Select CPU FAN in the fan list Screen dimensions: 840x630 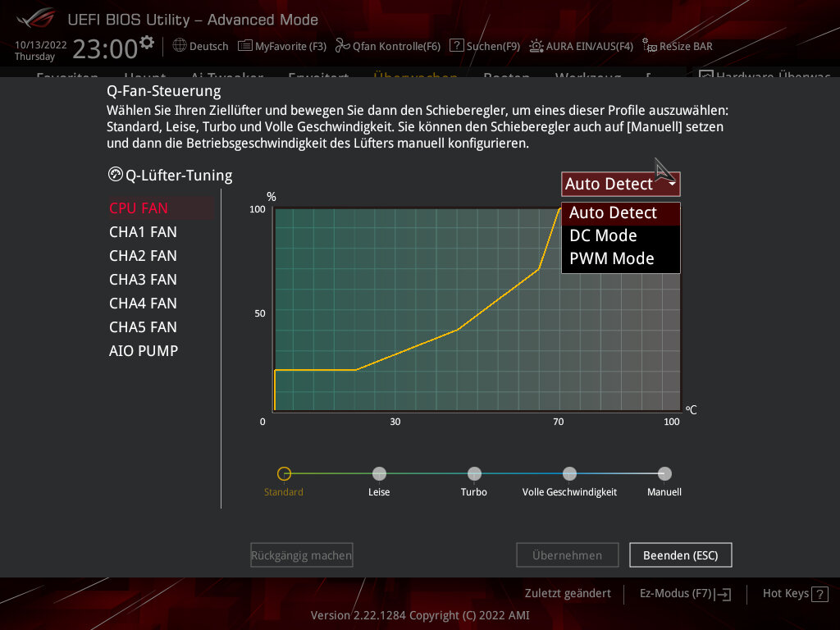pyautogui.click(x=161, y=208)
